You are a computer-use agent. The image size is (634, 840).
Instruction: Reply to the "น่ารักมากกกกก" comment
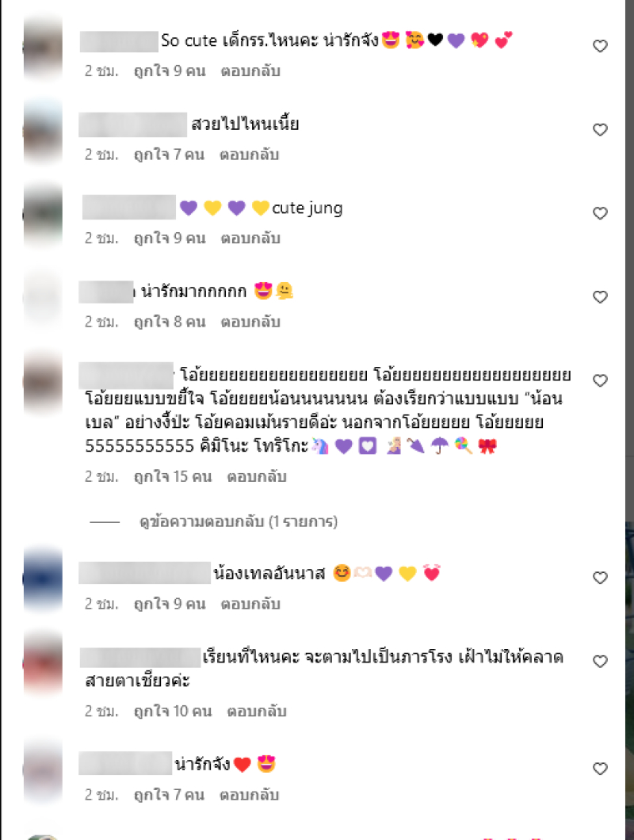pos(250,322)
